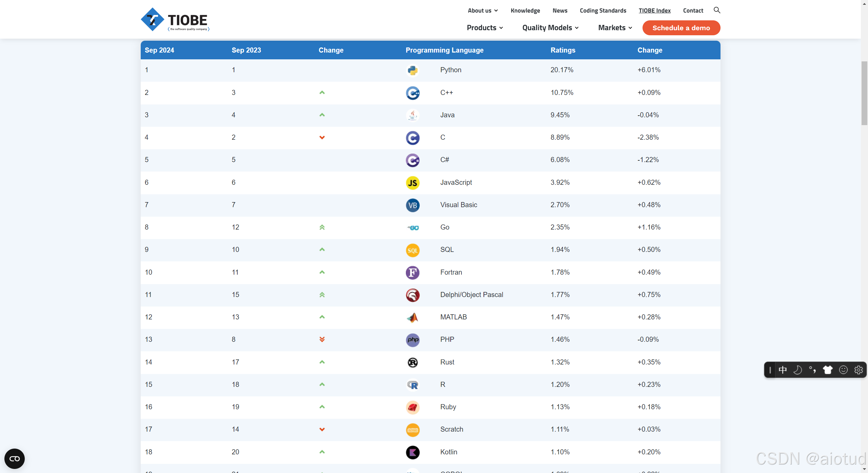This screenshot has width=868, height=473.
Task: Click the search magnifier icon
Action: (x=717, y=10)
